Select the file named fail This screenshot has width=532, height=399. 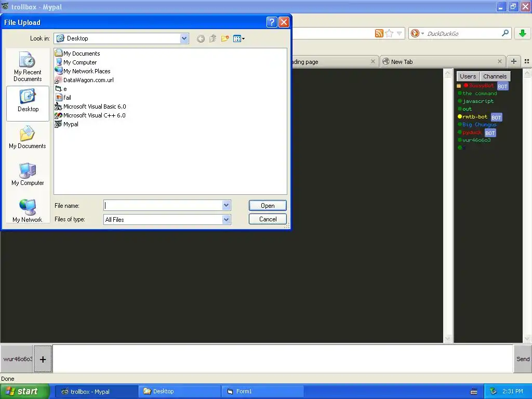click(63, 97)
